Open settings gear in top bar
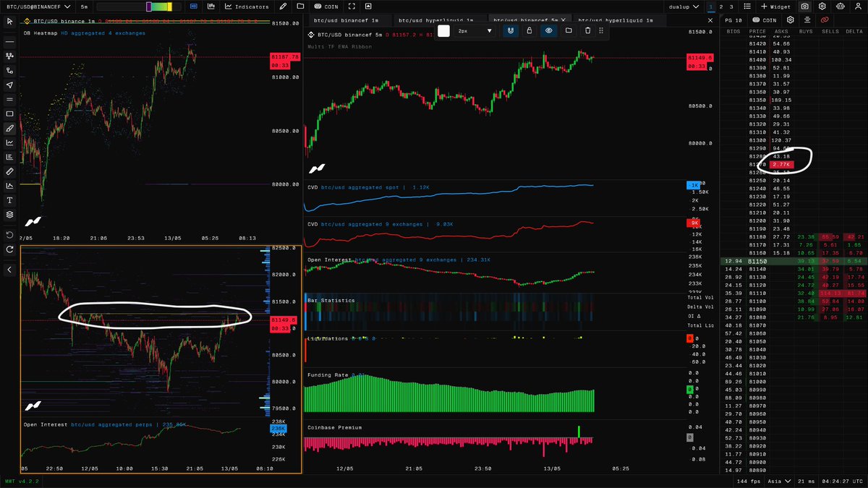The width and height of the screenshot is (868, 488). click(x=822, y=7)
